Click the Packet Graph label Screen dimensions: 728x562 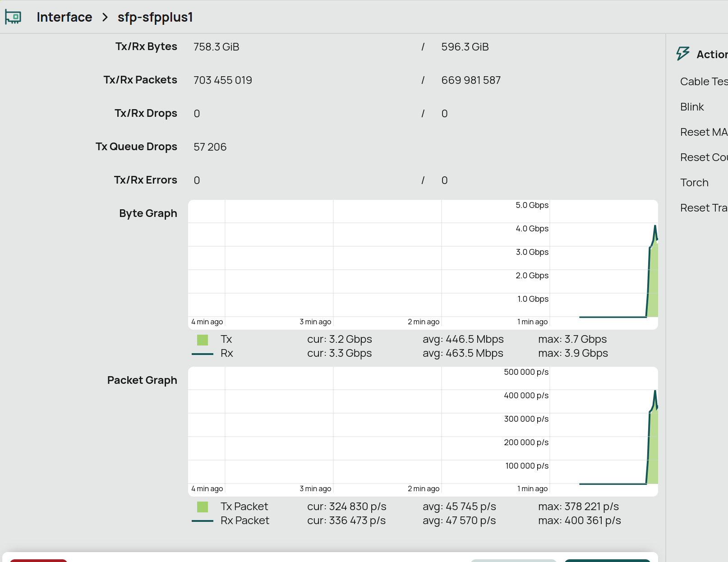click(142, 380)
